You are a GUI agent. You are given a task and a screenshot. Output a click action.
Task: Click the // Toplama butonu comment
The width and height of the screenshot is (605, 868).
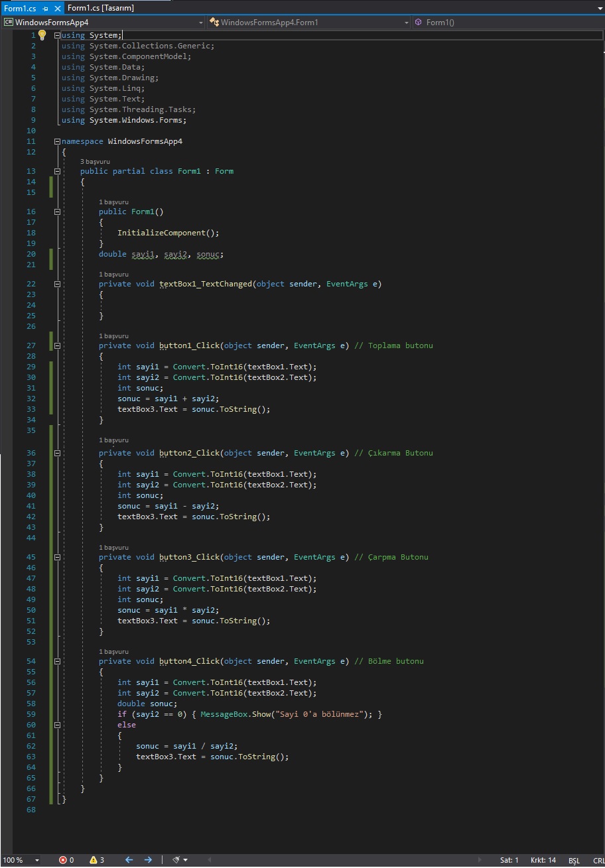[393, 345]
